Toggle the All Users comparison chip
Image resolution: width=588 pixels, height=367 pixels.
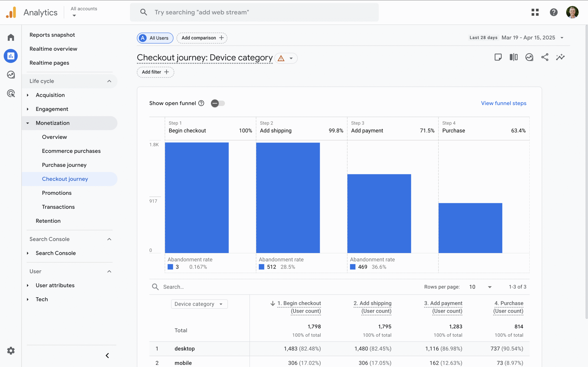click(155, 38)
